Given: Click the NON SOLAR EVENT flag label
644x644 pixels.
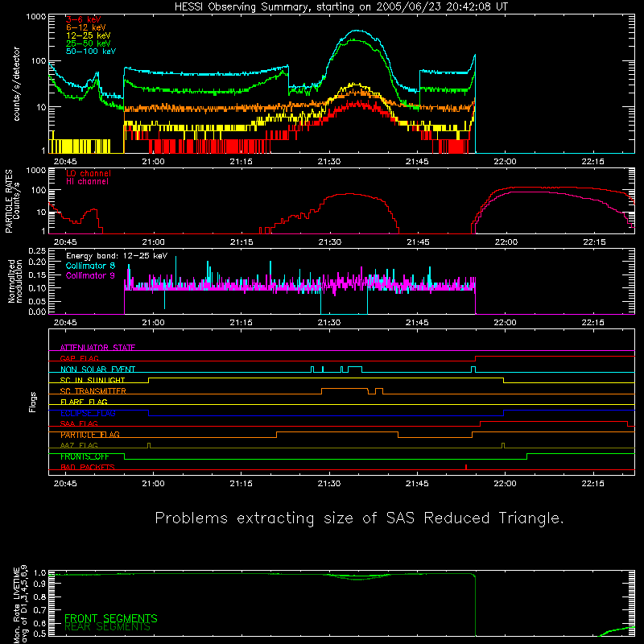Looking at the screenshot, I should (x=97, y=369).
